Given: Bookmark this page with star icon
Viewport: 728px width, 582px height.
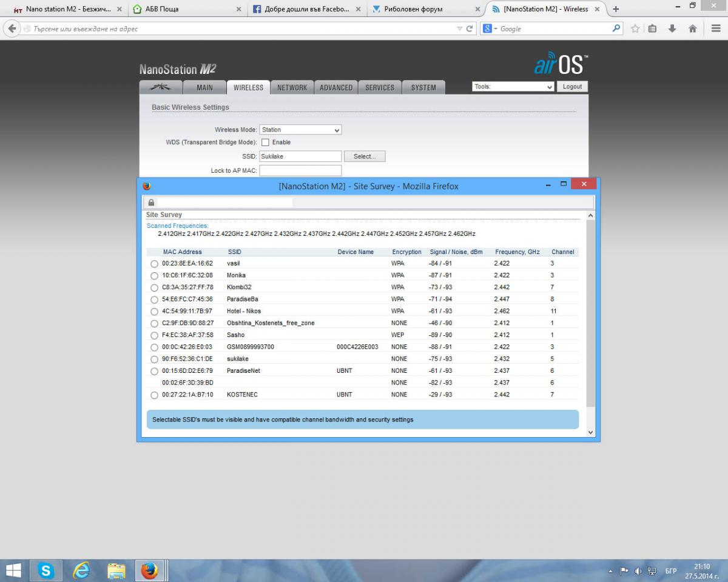Looking at the screenshot, I should pos(635,28).
